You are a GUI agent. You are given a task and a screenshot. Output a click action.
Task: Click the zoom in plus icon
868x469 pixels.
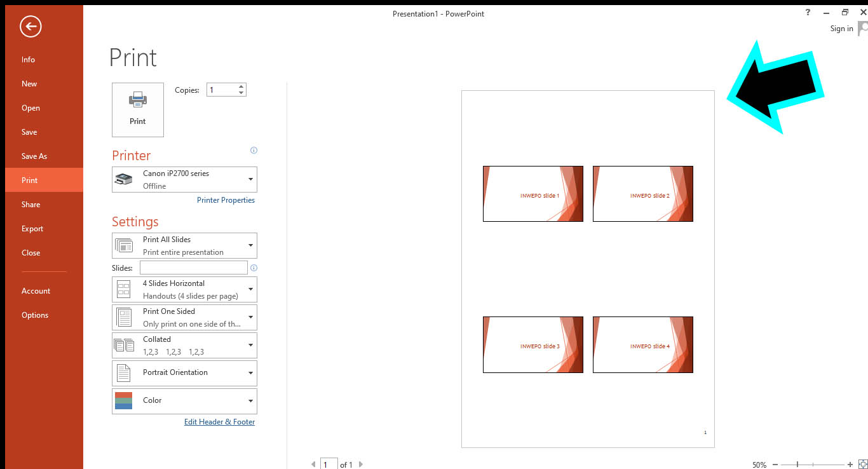(850, 465)
